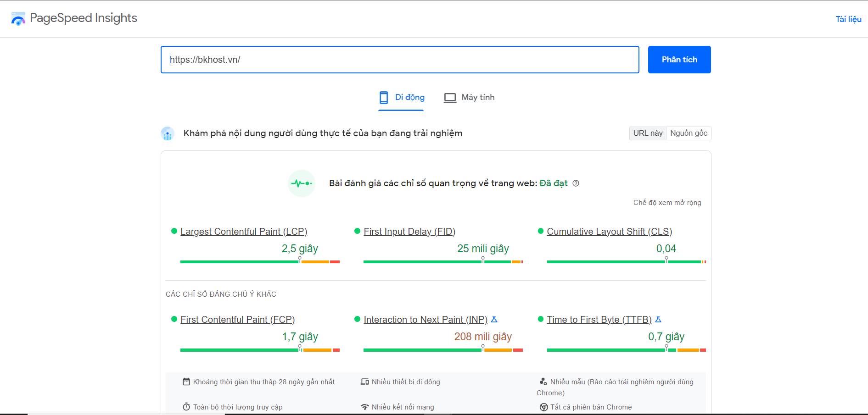Click the green status dot beside INP
The width and height of the screenshot is (868, 415).
[357, 319]
